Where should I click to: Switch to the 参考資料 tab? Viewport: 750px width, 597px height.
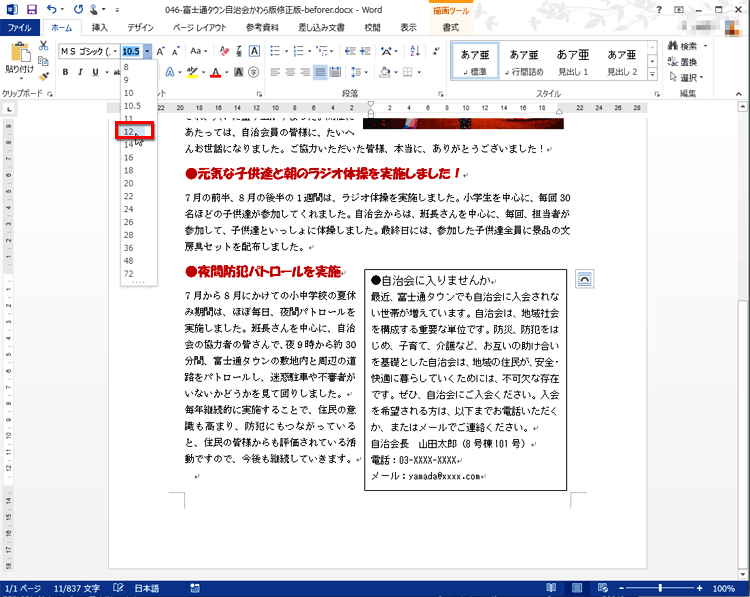262,27
